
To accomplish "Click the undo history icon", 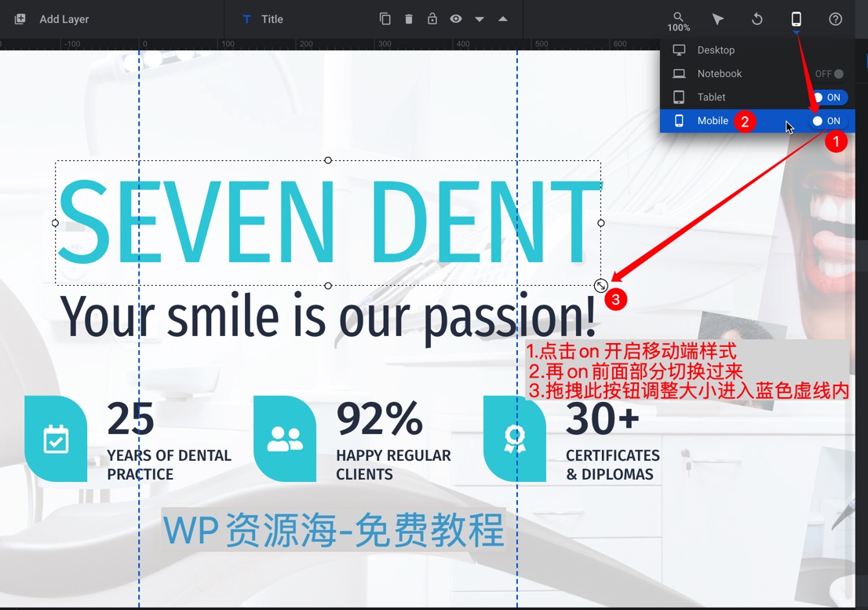I will [757, 20].
